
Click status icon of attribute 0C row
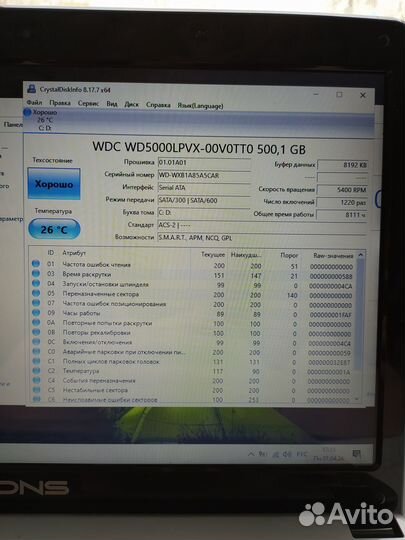36,342
